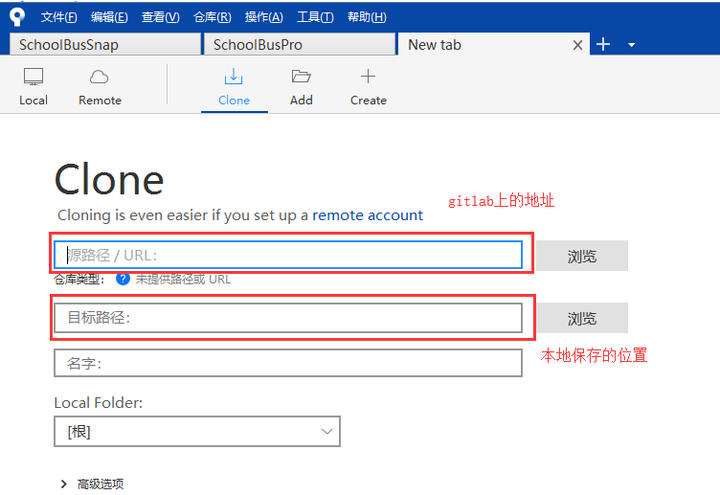Click 浏览 button next to source URL
Viewport: 720px width, 495px height.
[582, 256]
